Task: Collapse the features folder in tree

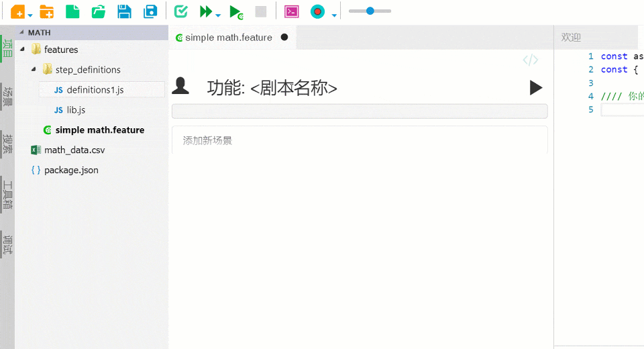Action: click(23, 50)
